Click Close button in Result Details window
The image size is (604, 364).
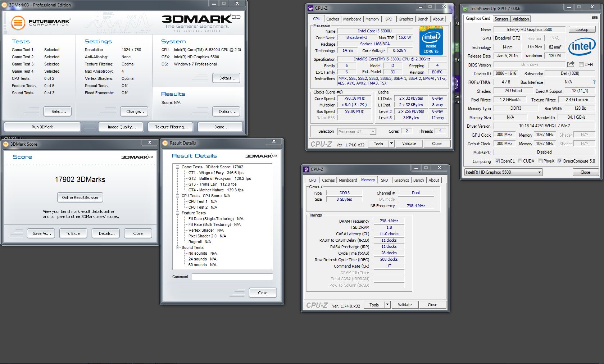(263, 293)
